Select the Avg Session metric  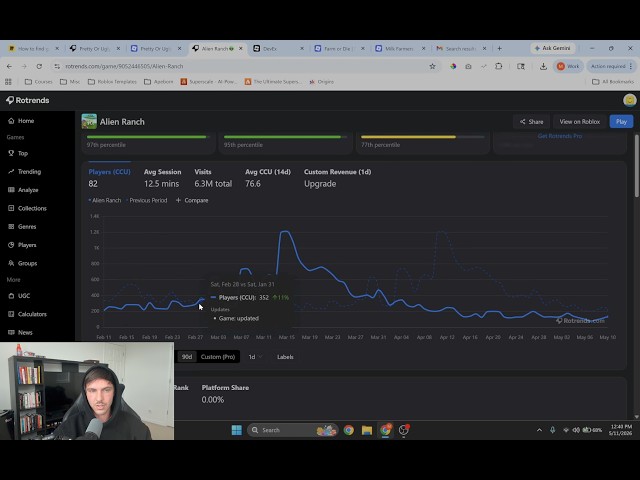[162, 178]
